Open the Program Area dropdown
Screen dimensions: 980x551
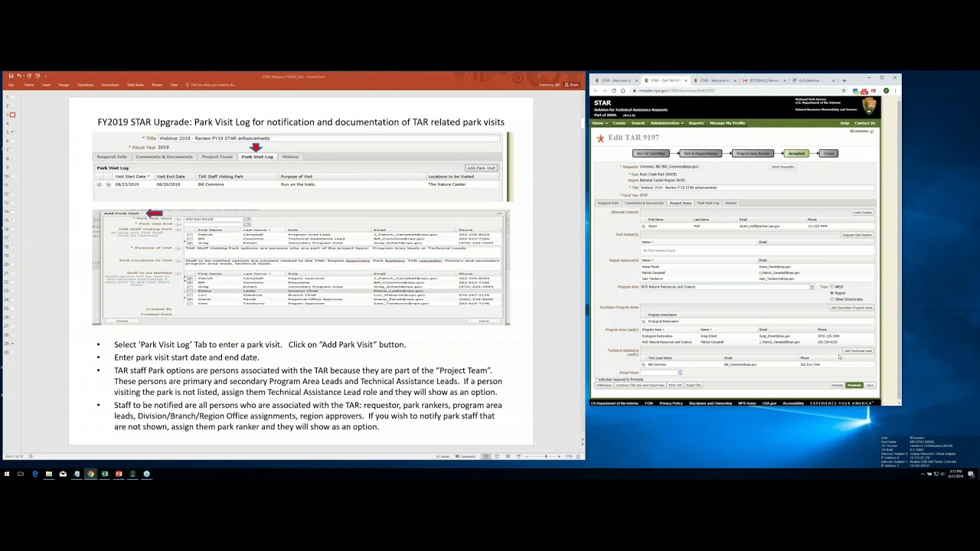(812, 287)
